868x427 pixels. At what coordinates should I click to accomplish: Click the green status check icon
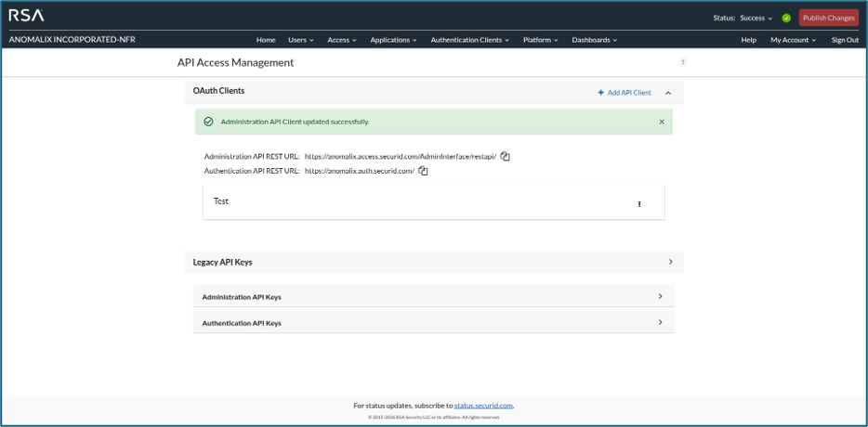(x=786, y=18)
